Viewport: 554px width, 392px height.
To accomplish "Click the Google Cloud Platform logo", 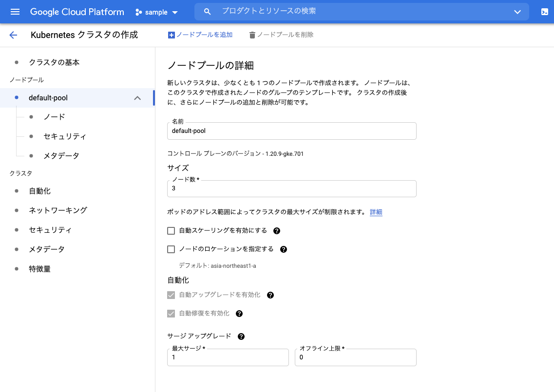I will point(76,12).
